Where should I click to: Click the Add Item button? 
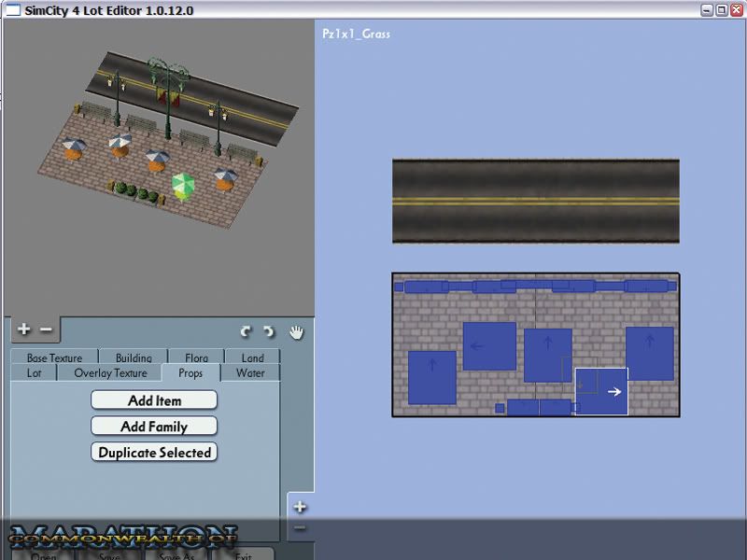pos(154,400)
